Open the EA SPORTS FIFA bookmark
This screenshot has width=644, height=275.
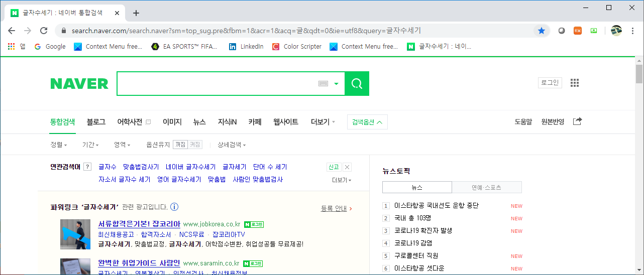(184, 47)
